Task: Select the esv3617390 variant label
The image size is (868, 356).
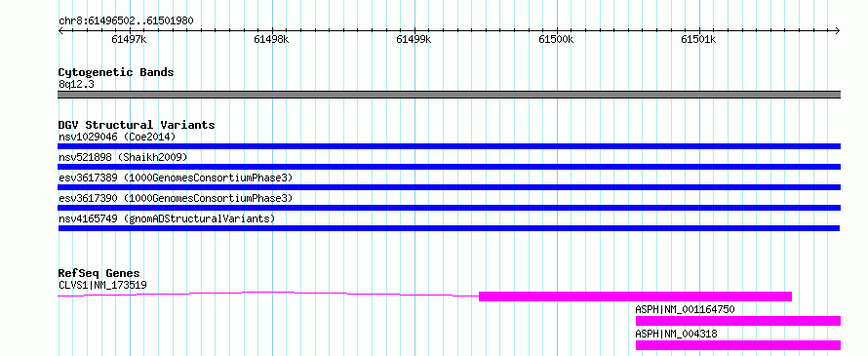Action: coord(176,198)
